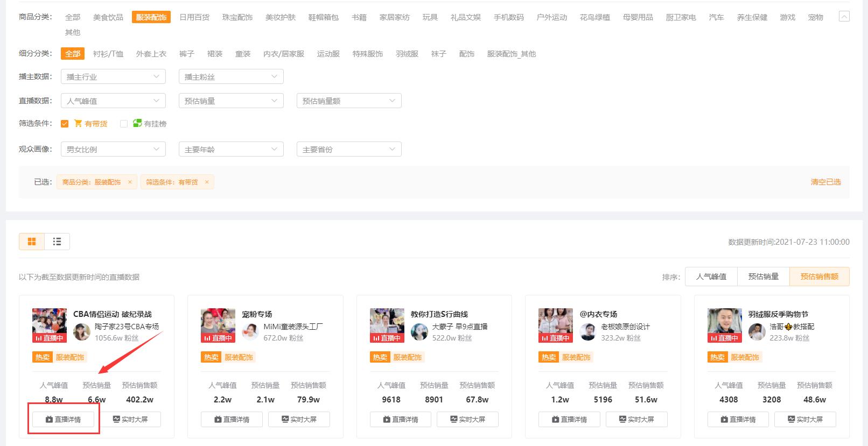Open 实时大屏 for 宠粉专场 card
Image resolution: width=868 pixels, height=446 pixels.
coord(299,419)
